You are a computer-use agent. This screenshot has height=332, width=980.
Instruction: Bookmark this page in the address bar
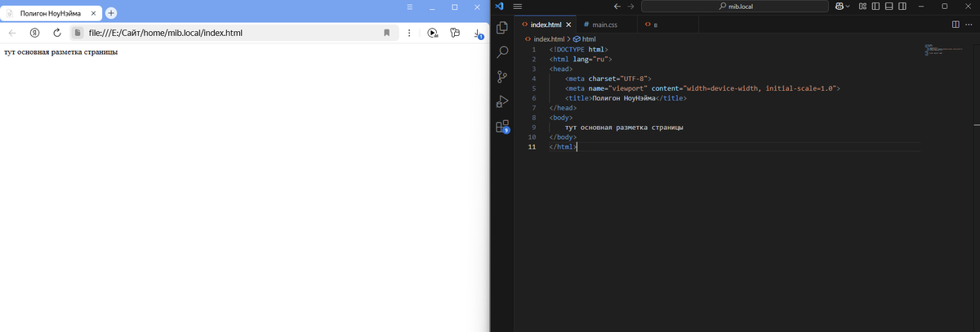(386, 33)
